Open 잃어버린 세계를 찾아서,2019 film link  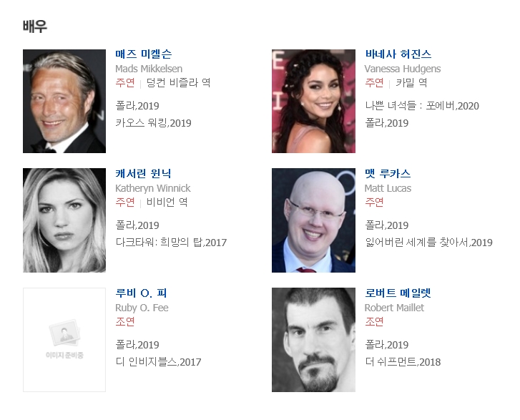click(428, 243)
